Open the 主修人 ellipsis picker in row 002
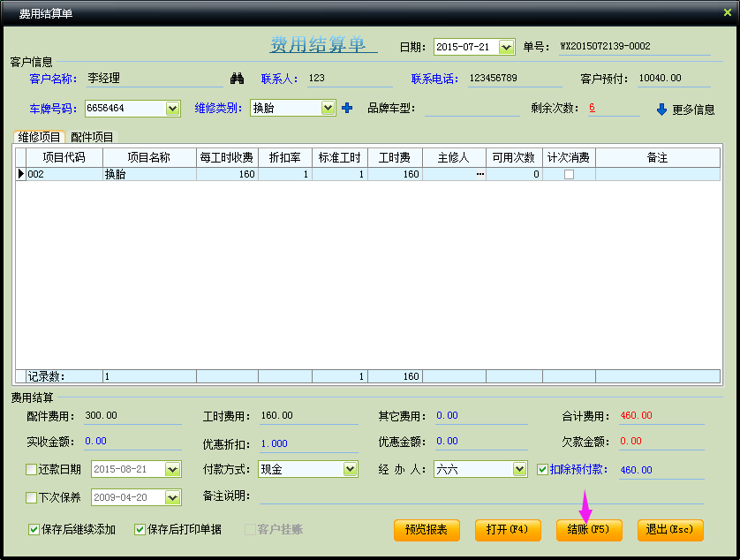This screenshot has height=560, width=740. [480, 174]
